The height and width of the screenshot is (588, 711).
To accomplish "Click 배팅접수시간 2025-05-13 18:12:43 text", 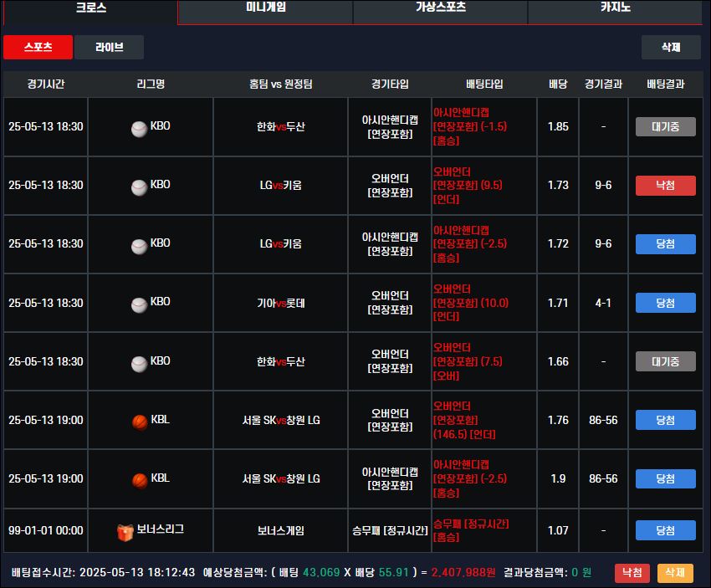I will pyautogui.click(x=104, y=573).
